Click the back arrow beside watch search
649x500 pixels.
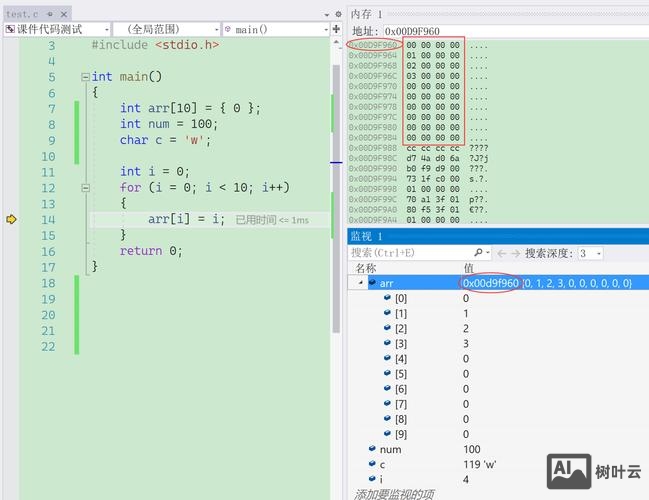click(503, 253)
